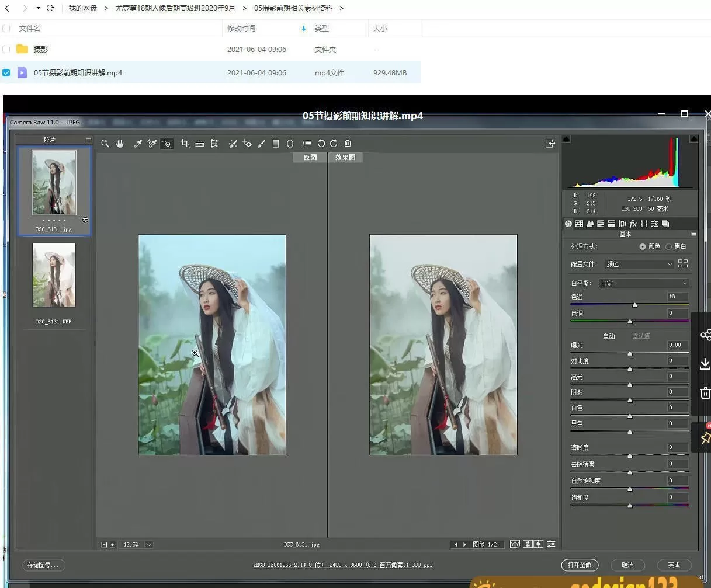This screenshot has width=711, height=588.
Task: Open the Tone Curve panel icon
Action: pyautogui.click(x=579, y=224)
